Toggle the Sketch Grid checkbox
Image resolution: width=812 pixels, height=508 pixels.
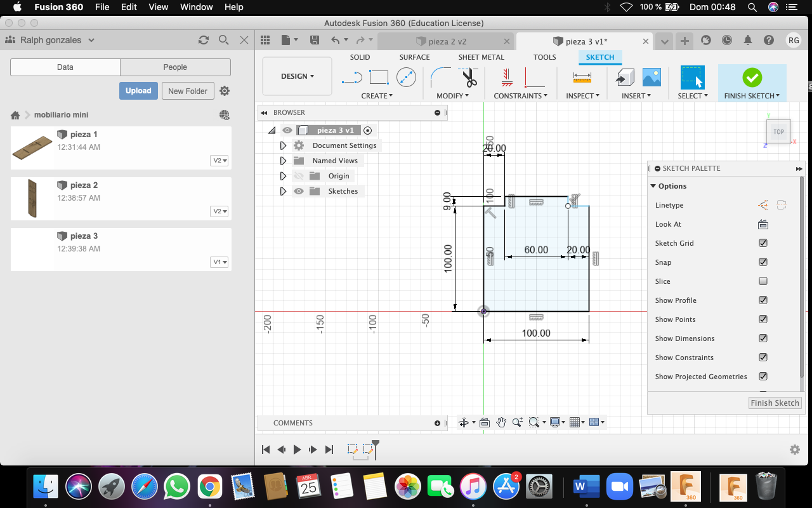pos(763,243)
